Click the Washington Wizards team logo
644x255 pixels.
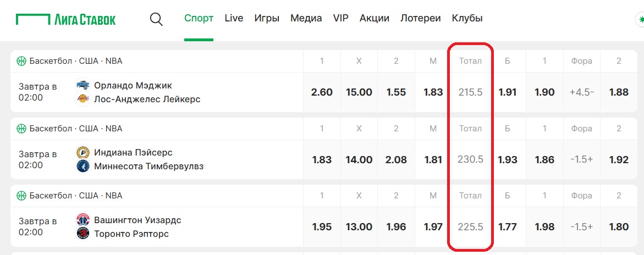pos(83,220)
